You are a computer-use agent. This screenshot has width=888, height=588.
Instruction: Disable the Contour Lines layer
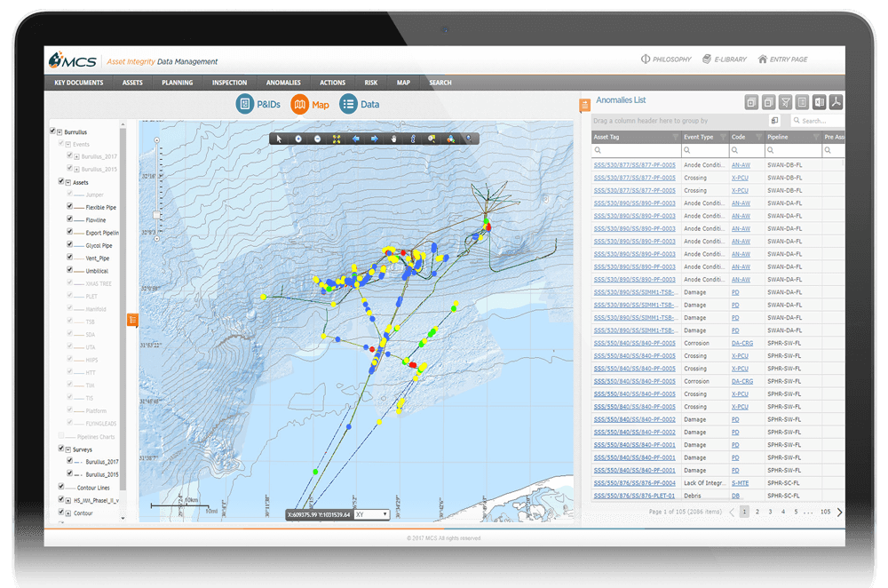coord(60,487)
